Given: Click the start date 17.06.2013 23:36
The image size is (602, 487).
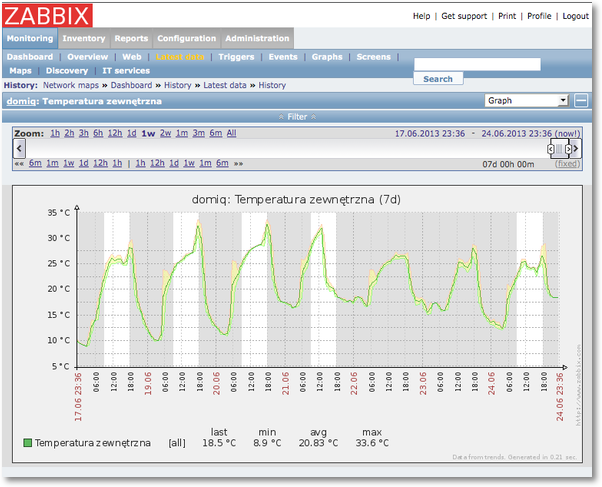Looking at the screenshot, I should [x=430, y=134].
